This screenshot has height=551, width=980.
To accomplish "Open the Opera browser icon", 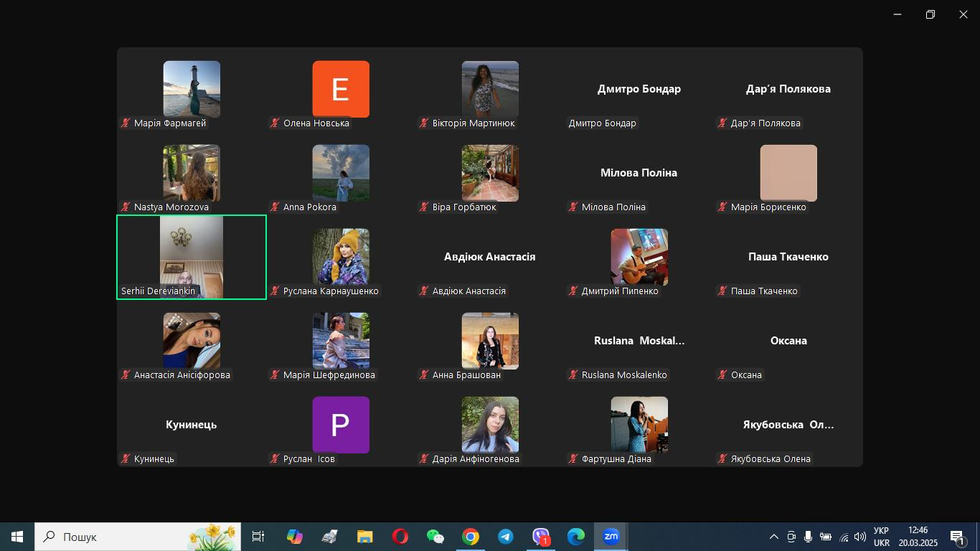I will tap(400, 537).
